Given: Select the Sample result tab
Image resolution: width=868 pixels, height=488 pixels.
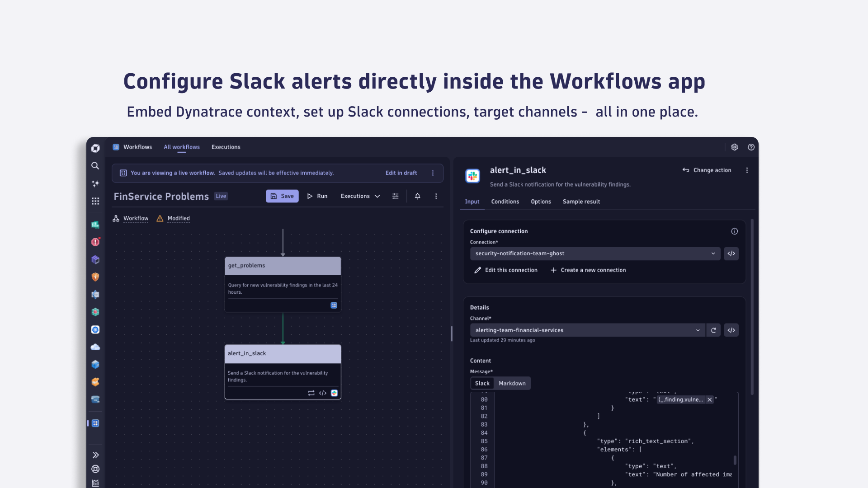Looking at the screenshot, I should point(581,202).
